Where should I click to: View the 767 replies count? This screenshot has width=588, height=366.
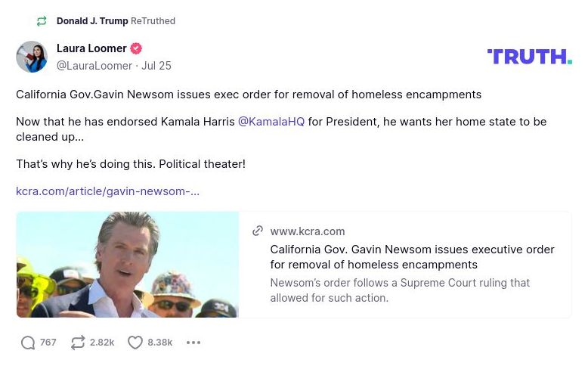pos(48,343)
